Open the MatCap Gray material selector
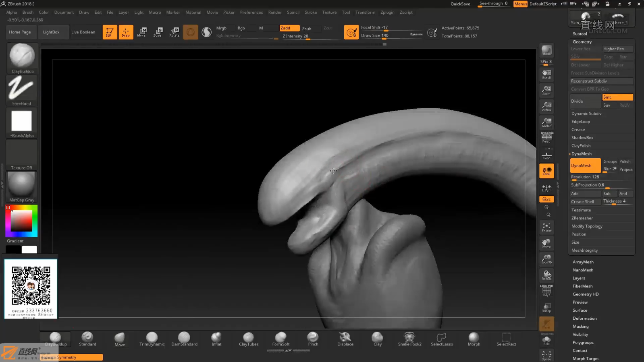Screen dimensions: 644x362 pyautogui.click(x=22, y=187)
